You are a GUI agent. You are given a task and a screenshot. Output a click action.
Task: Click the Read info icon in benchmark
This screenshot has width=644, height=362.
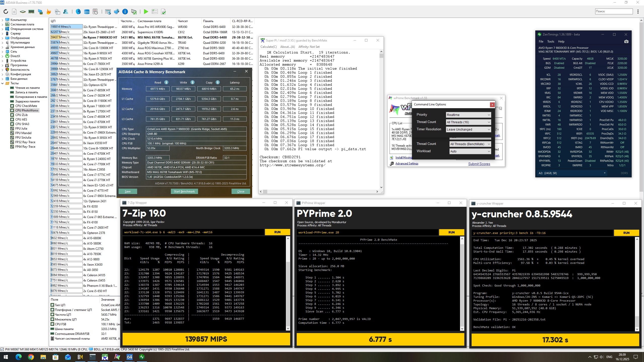click(166, 82)
